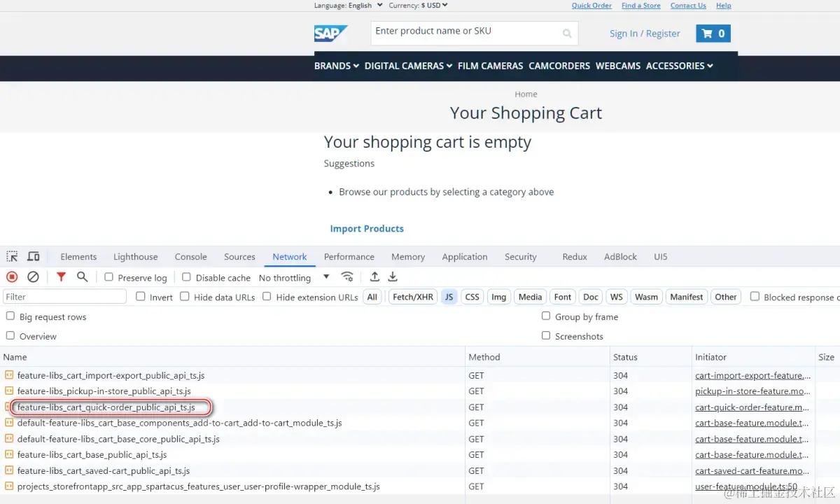Viewport: 840px width, 504px height.
Task: Select the All request type filter
Action: 372,297
